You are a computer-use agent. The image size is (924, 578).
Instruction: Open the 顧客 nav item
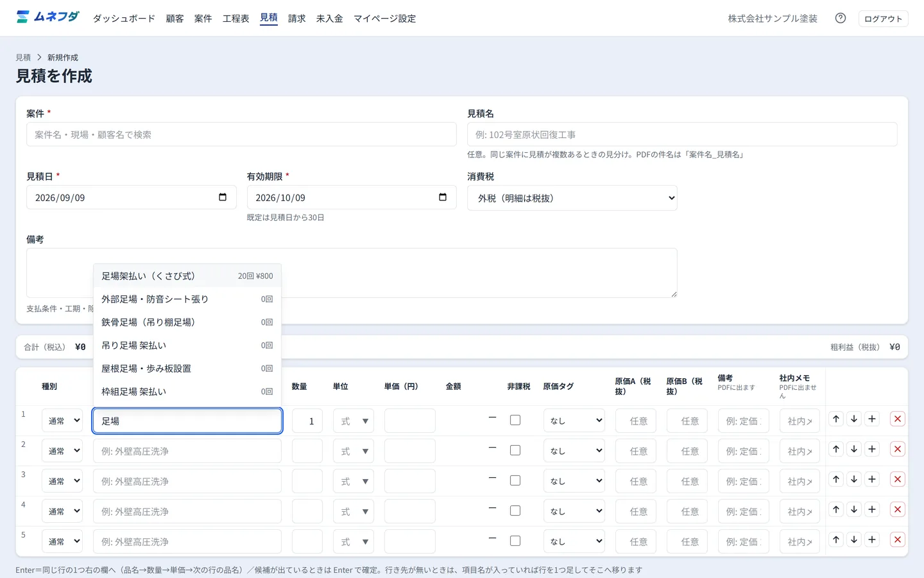pos(175,19)
